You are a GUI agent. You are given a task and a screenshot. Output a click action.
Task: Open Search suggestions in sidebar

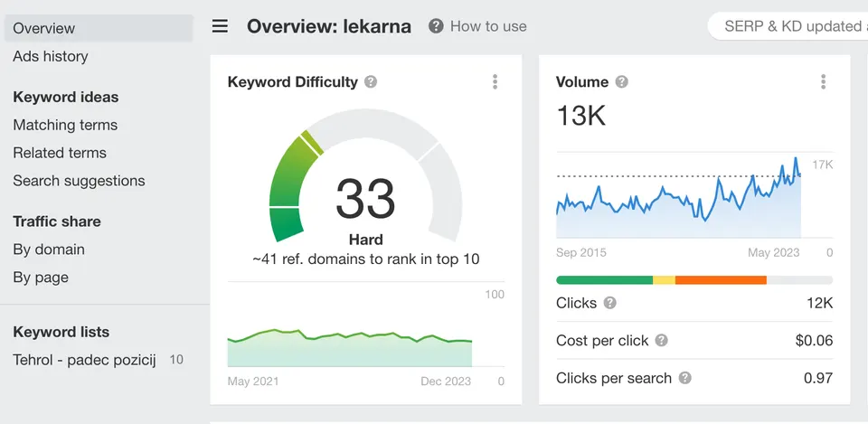pos(80,181)
